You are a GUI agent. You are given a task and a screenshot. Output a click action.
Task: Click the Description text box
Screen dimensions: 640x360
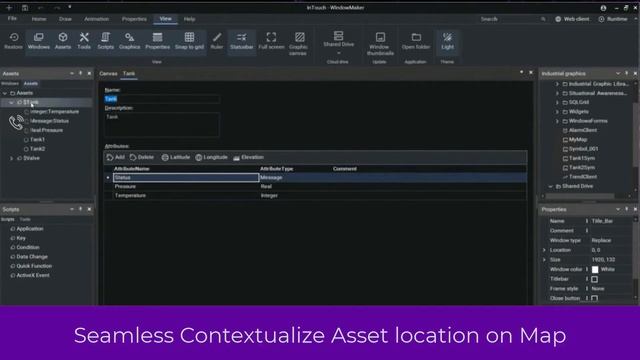point(162,124)
